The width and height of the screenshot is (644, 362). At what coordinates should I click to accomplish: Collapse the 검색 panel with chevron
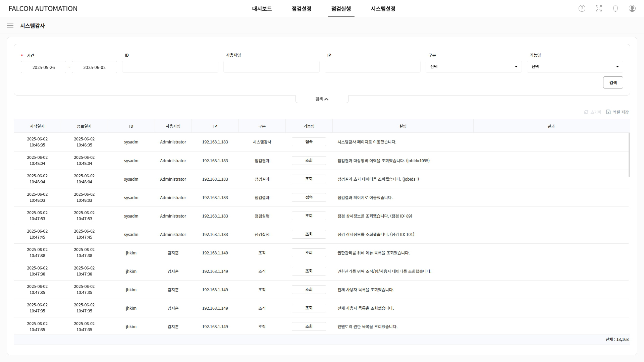[322, 99]
